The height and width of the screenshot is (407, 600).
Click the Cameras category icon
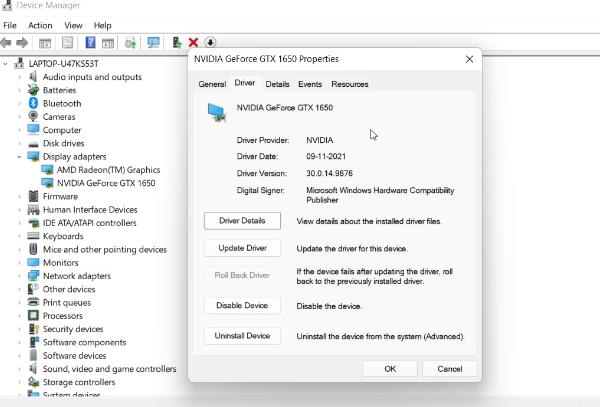[33, 116]
